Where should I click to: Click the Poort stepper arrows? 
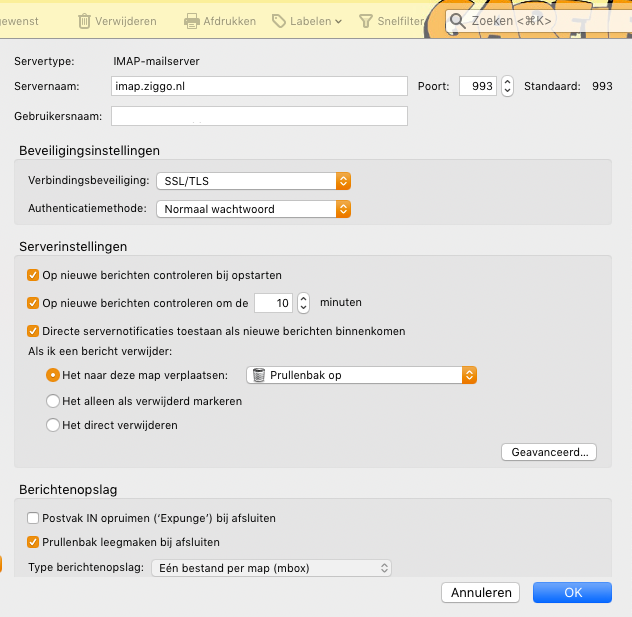pyautogui.click(x=507, y=86)
